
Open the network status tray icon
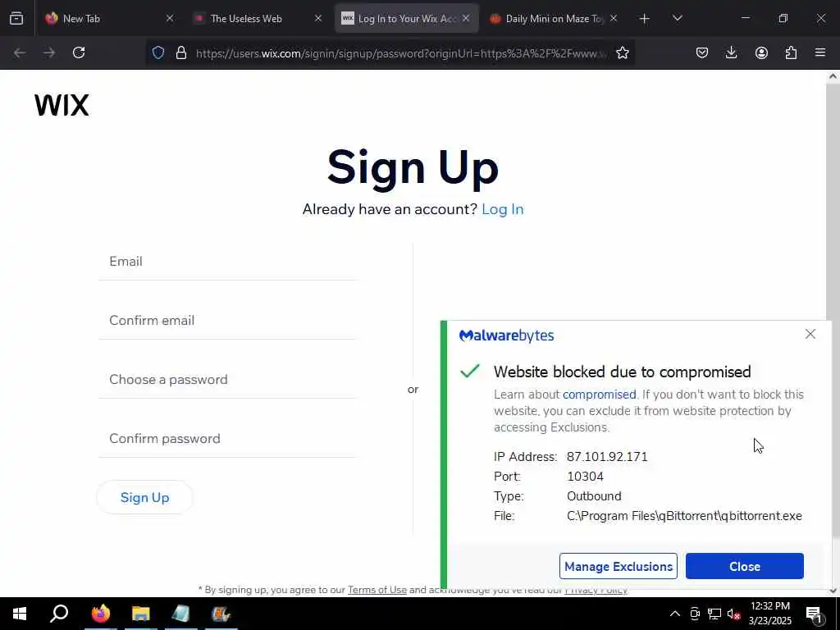(714, 614)
